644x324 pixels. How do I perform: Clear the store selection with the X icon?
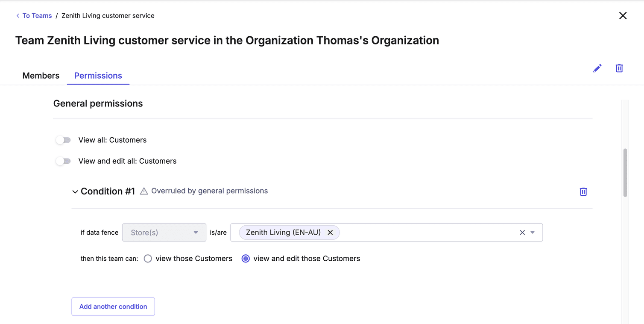tap(522, 232)
